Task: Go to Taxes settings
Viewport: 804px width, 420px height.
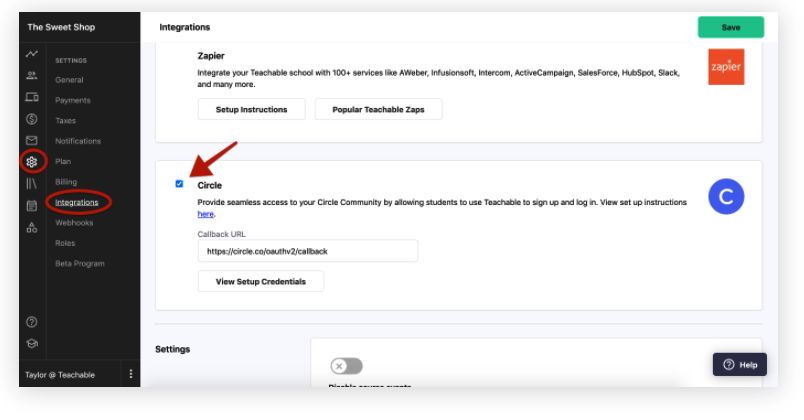Action: [x=66, y=121]
